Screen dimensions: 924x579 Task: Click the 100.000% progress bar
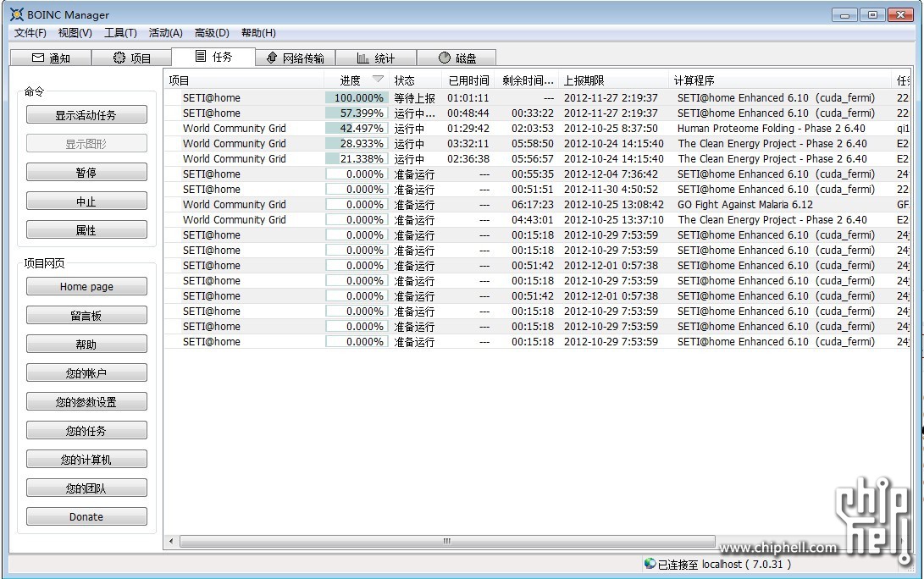pyautogui.click(x=357, y=98)
